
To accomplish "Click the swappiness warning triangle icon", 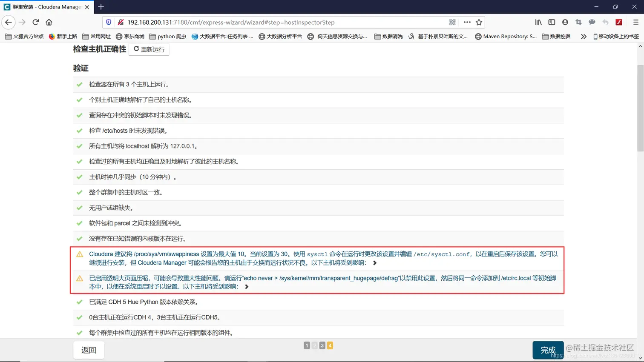I will point(80,254).
